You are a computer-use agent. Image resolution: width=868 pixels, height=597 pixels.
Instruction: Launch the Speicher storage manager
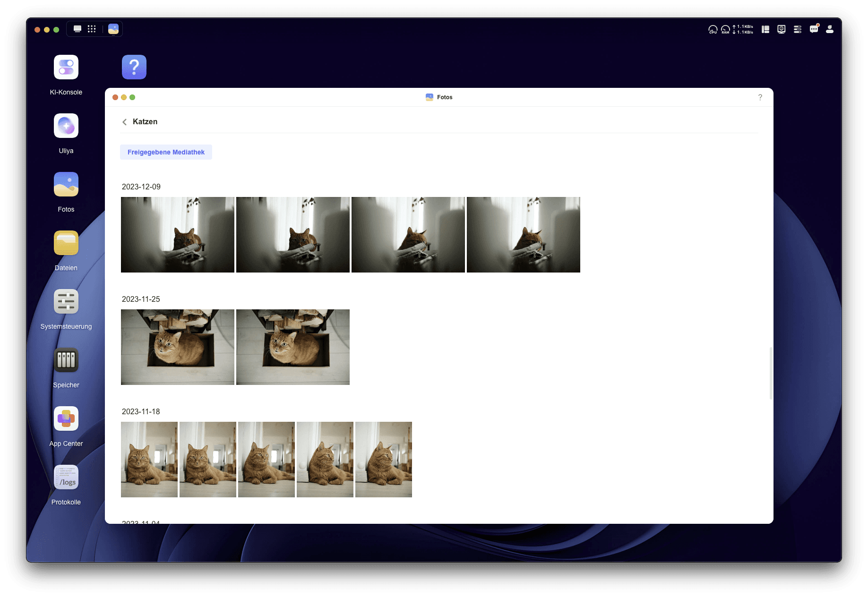coord(66,360)
